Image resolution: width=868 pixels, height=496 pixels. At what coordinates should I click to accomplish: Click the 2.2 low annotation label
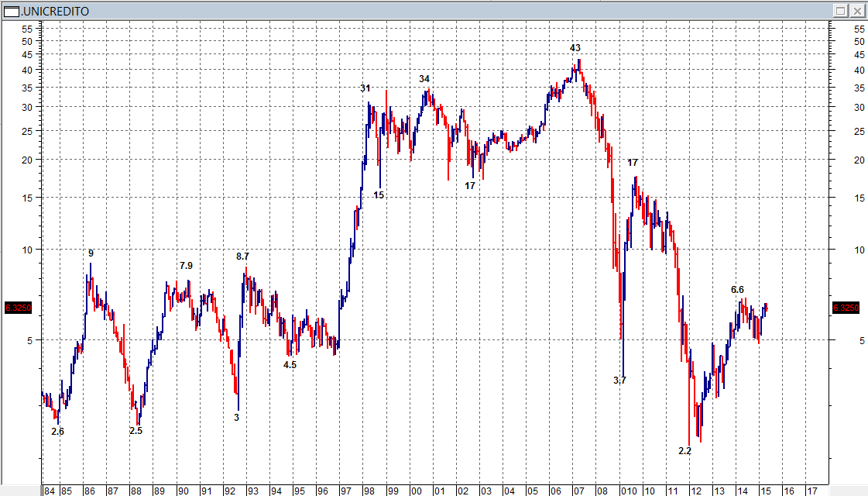[x=684, y=451]
